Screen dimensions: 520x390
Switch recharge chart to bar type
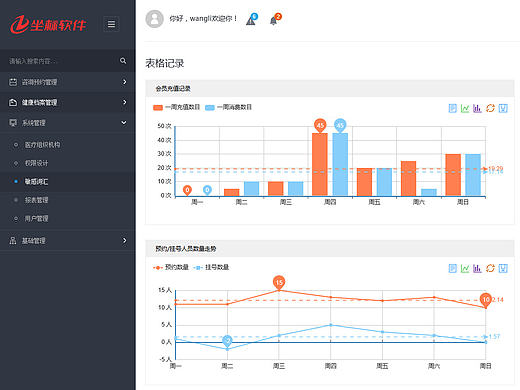click(477, 108)
